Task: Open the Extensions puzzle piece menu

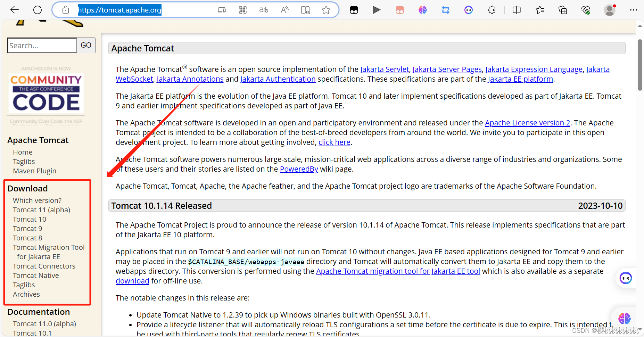Action: [x=492, y=10]
